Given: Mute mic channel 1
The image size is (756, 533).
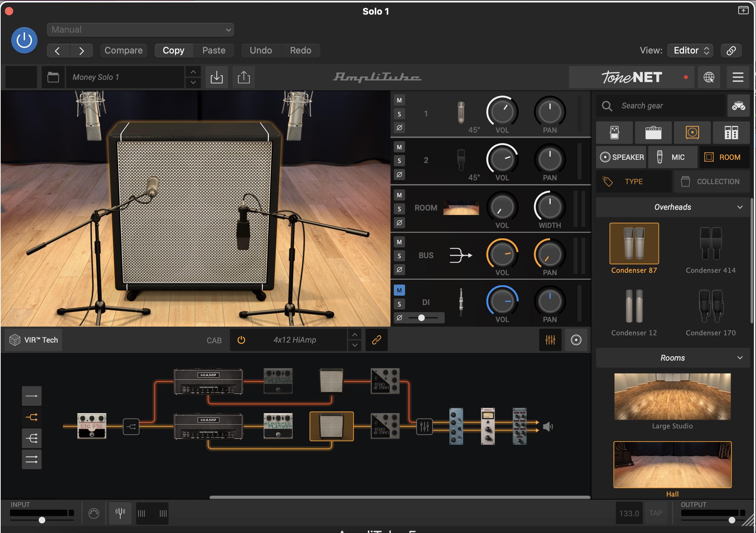Looking at the screenshot, I should point(399,100).
